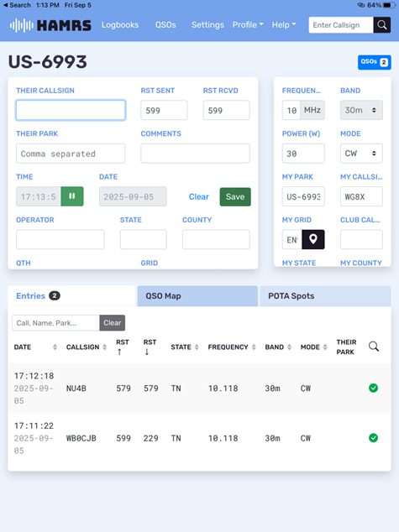Select the NU4B callsign entry

point(76,389)
